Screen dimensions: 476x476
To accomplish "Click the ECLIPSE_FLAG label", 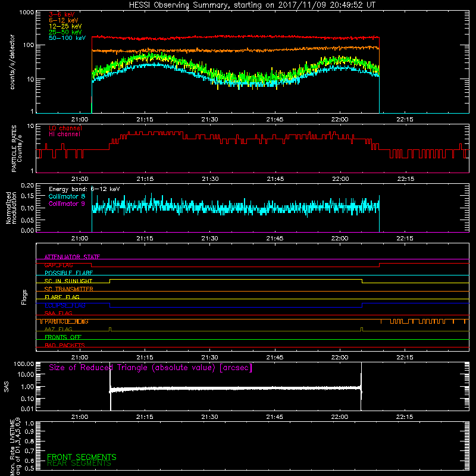I will (65, 305).
